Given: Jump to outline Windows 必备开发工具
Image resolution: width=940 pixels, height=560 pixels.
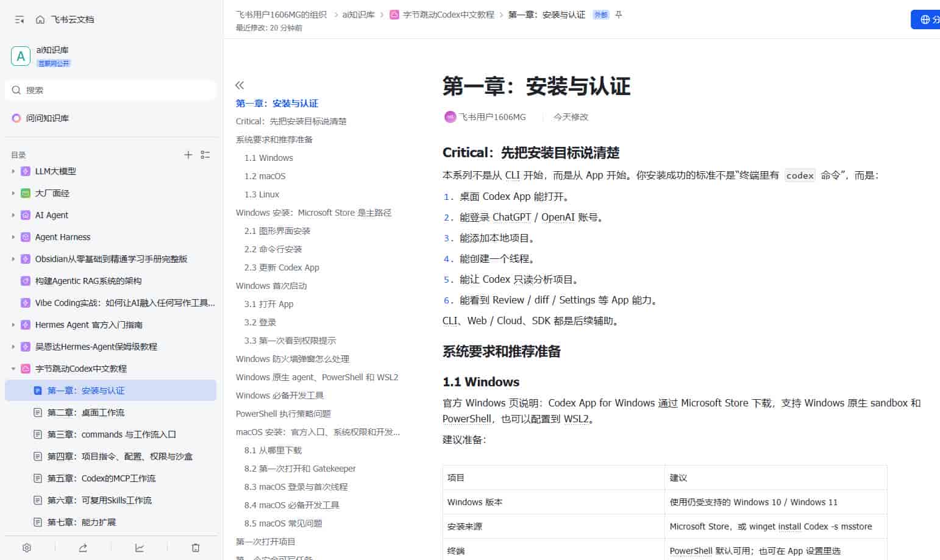Looking at the screenshot, I should (280, 395).
